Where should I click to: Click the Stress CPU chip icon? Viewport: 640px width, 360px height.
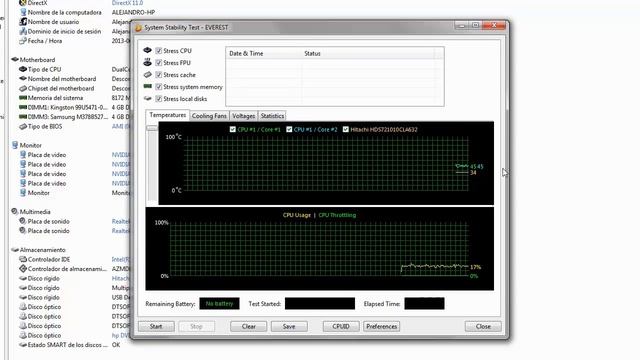147,50
